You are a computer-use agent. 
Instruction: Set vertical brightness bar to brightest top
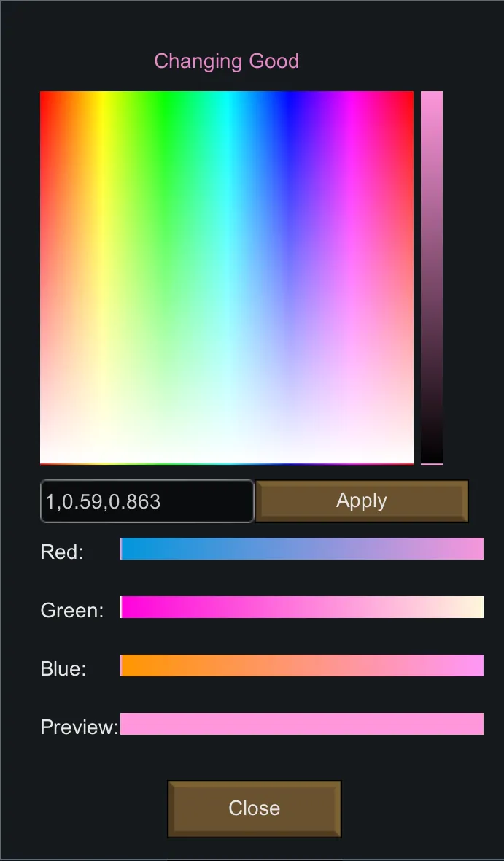pos(432,93)
